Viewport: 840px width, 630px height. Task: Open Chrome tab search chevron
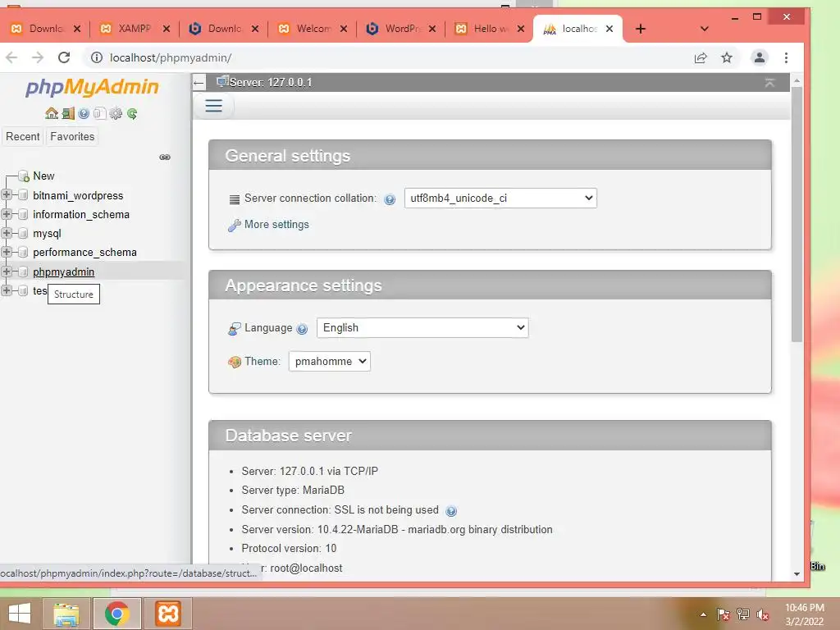(x=705, y=29)
